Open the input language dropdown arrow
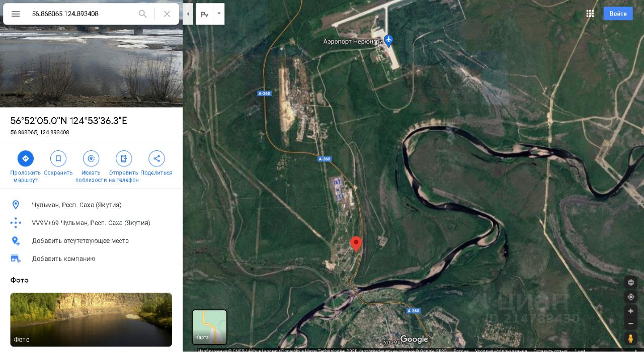 pyautogui.click(x=219, y=14)
